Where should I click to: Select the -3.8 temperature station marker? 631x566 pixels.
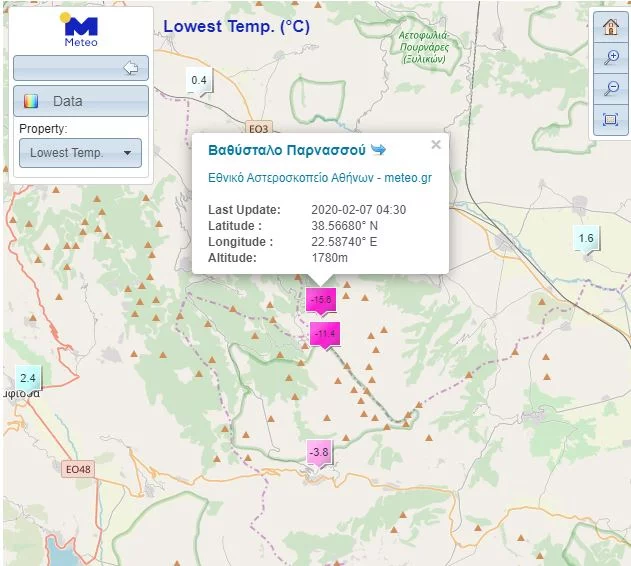[x=319, y=453]
